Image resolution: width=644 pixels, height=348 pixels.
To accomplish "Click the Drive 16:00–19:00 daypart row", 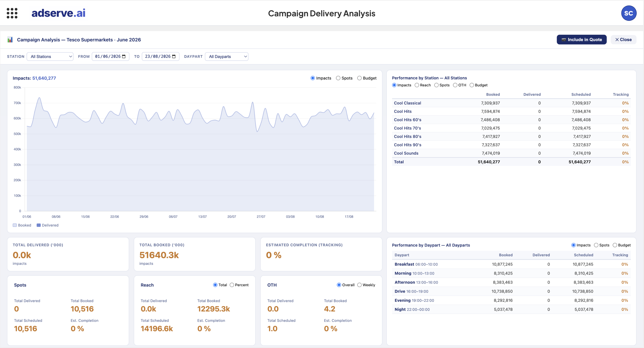I will pyautogui.click(x=511, y=291).
